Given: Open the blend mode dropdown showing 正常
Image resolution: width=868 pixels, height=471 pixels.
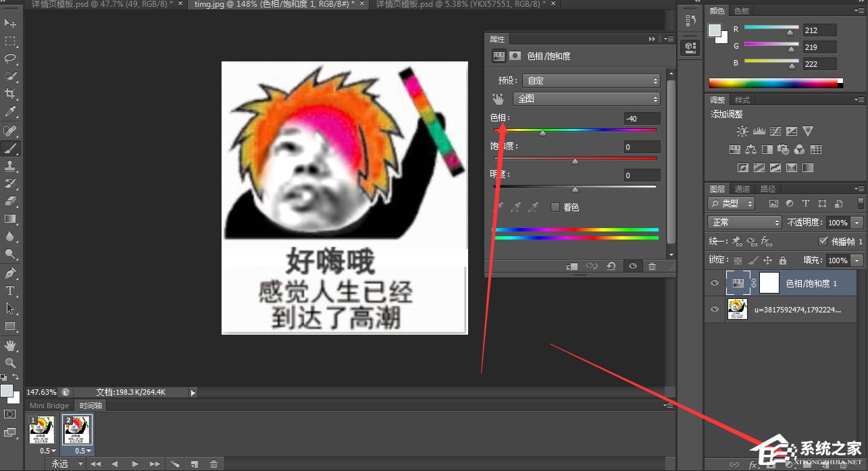Looking at the screenshot, I should [x=743, y=222].
